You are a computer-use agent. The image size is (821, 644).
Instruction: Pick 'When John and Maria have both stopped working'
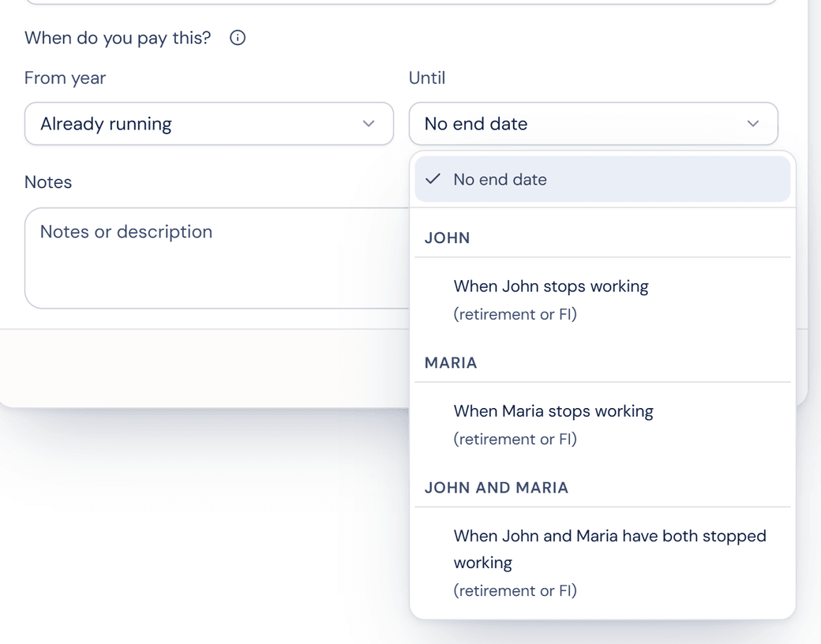tap(602, 563)
